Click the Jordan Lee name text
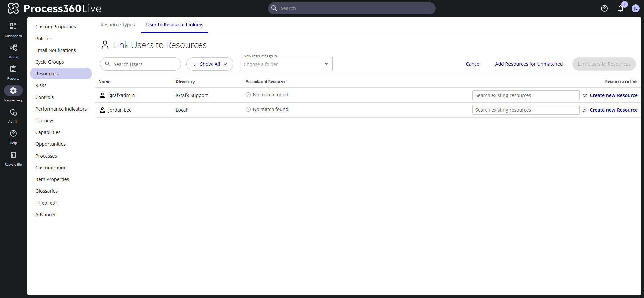Screen dimensions: 644x298 (x=120, y=110)
